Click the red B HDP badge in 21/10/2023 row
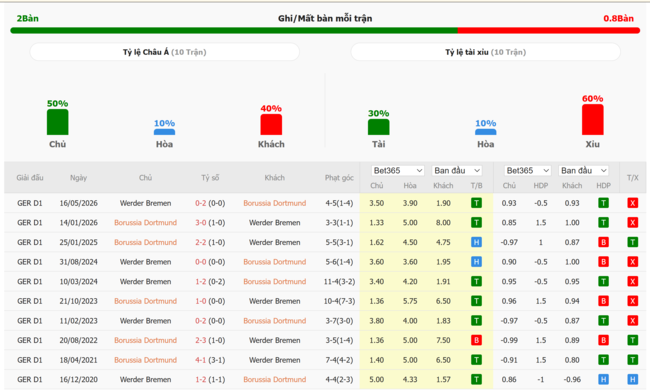 tap(604, 301)
